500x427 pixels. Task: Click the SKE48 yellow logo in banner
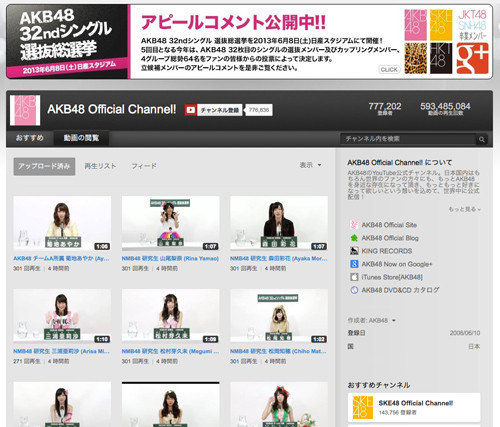point(441,25)
